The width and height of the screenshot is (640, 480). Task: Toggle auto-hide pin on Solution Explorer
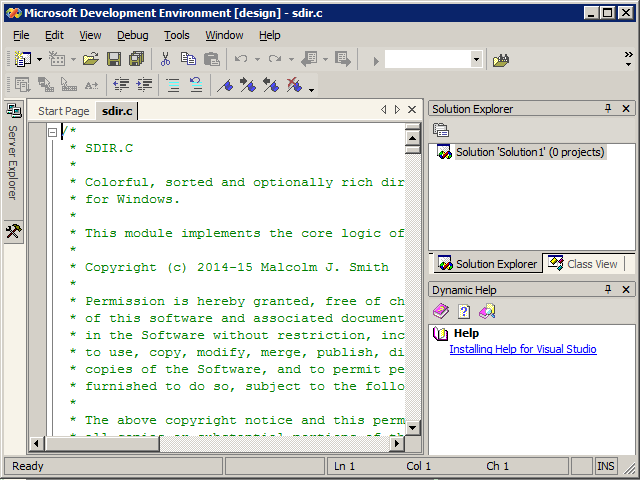[x=608, y=109]
